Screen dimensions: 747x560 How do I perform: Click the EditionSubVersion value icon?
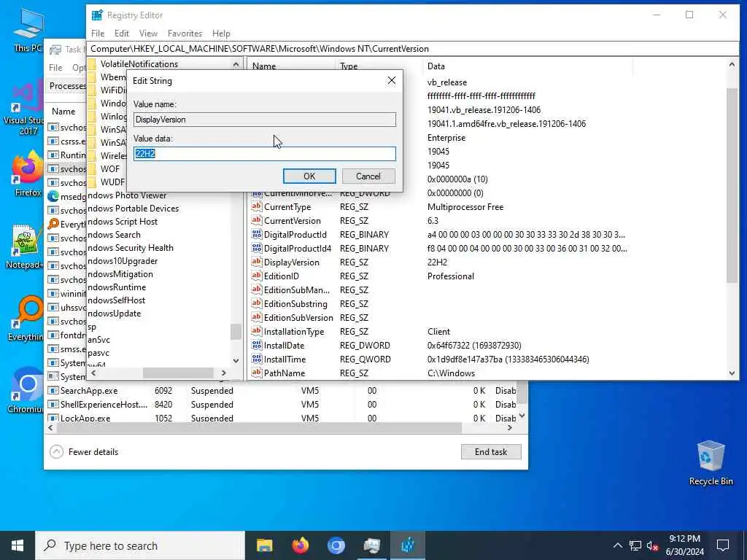pos(257,317)
